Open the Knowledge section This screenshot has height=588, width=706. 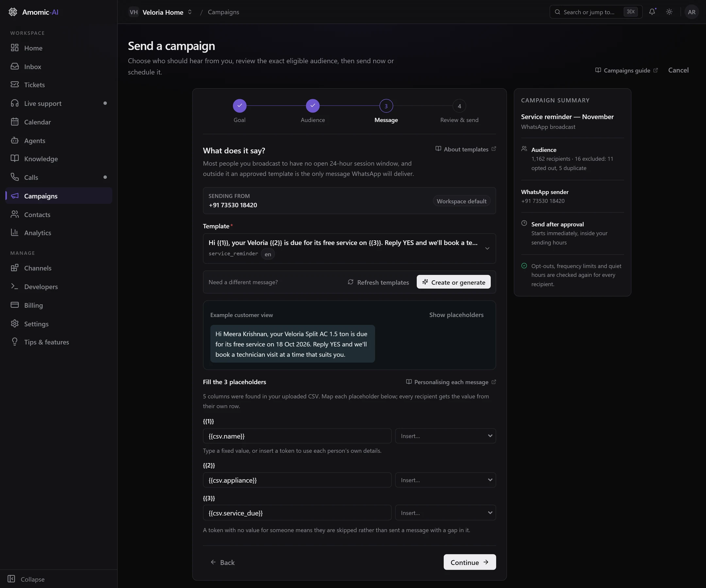pyautogui.click(x=59, y=158)
